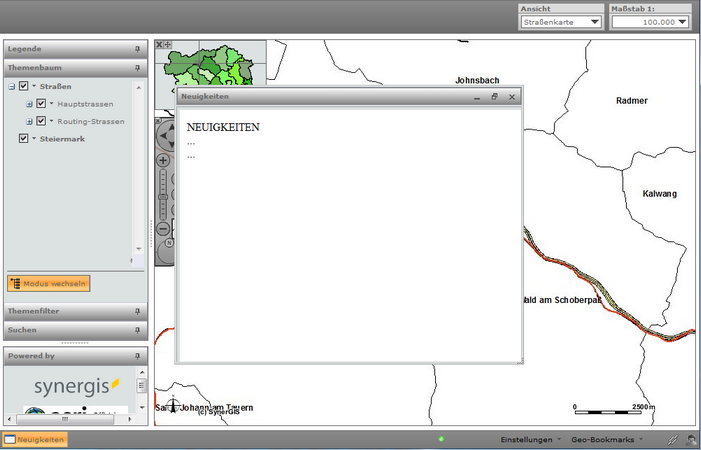Expand the Legende panel header
Viewport: 701px width, 450px height.
coord(76,49)
